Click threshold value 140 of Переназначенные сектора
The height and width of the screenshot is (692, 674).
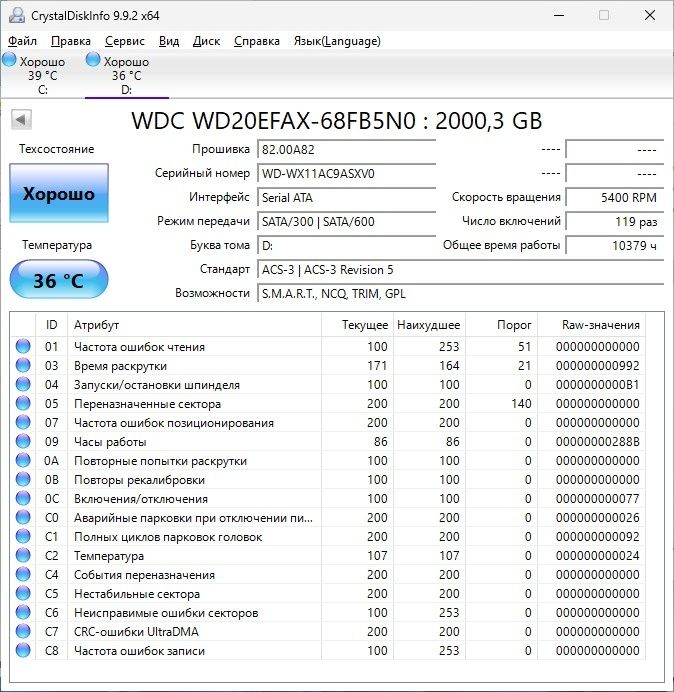[x=521, y=404]
